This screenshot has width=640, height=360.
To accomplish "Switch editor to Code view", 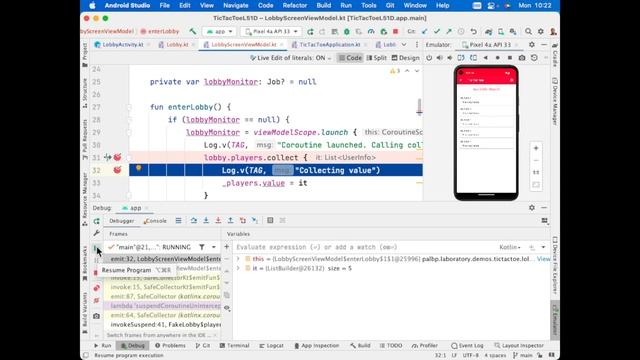I will pos(351,58).
